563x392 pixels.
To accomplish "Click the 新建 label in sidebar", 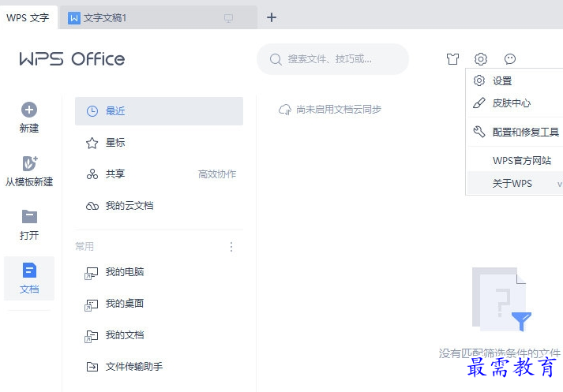I will click(x=29, y=128).
